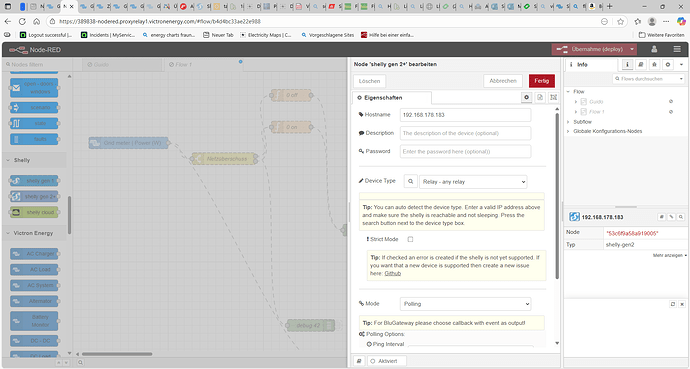Click the Nodes filtern palette search field
Image resolution: width=690 pixels, height=369 pixels.
click(37, 64)
